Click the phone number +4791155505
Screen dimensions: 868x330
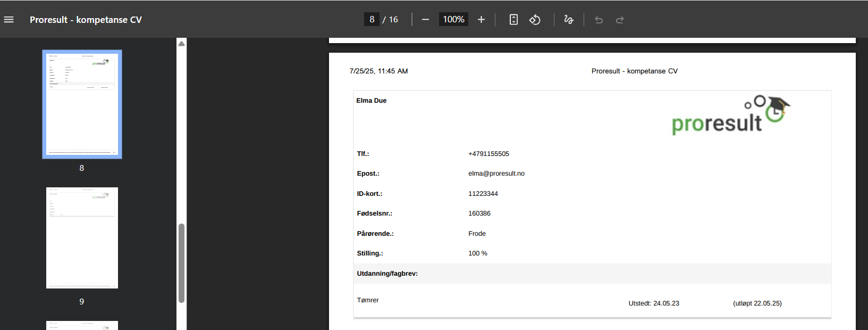click(x=488, y=154)
